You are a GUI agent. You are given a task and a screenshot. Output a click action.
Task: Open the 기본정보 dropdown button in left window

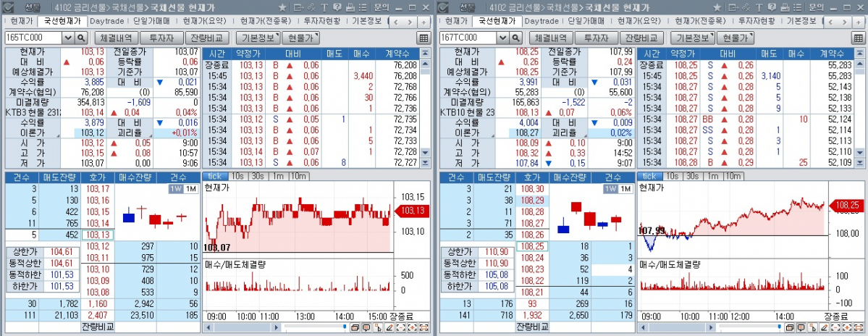[258, 38]
